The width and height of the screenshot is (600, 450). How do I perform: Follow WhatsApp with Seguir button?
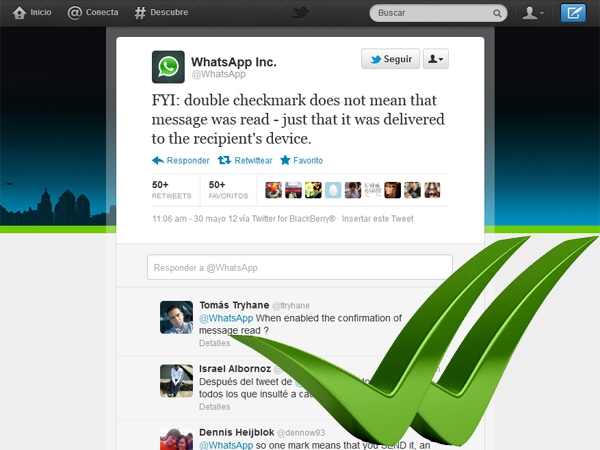(390, 59)
